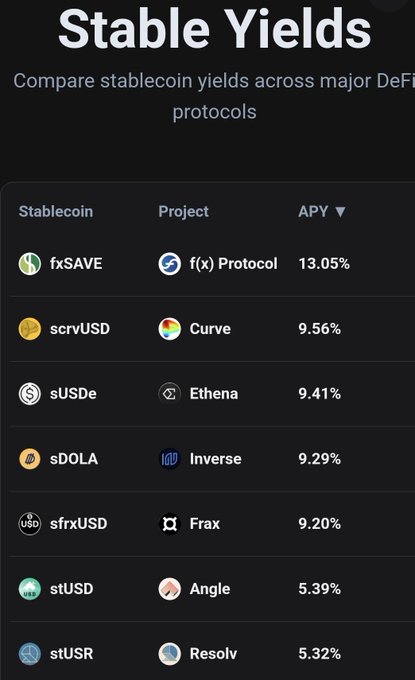The width and height of the screenshot is (415, 680).
Task: Select the Angle project logo
Action: (x=169, y=589)
